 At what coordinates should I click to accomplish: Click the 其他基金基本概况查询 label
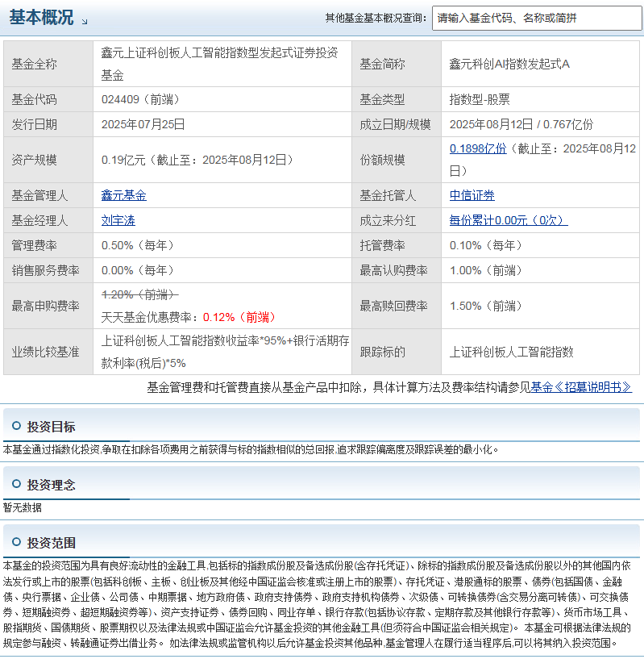(376, 18)
